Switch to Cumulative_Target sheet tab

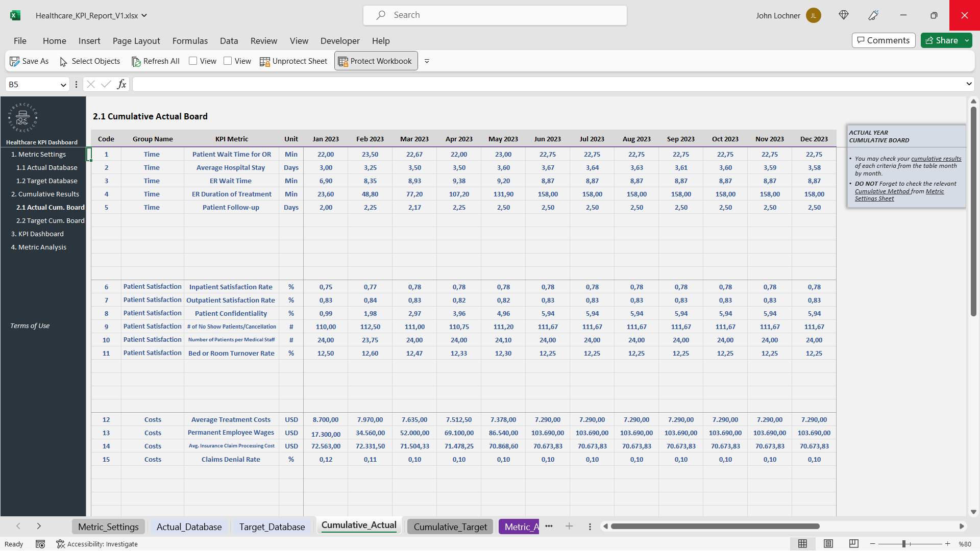pyautogui.click(x=450, y=527)
